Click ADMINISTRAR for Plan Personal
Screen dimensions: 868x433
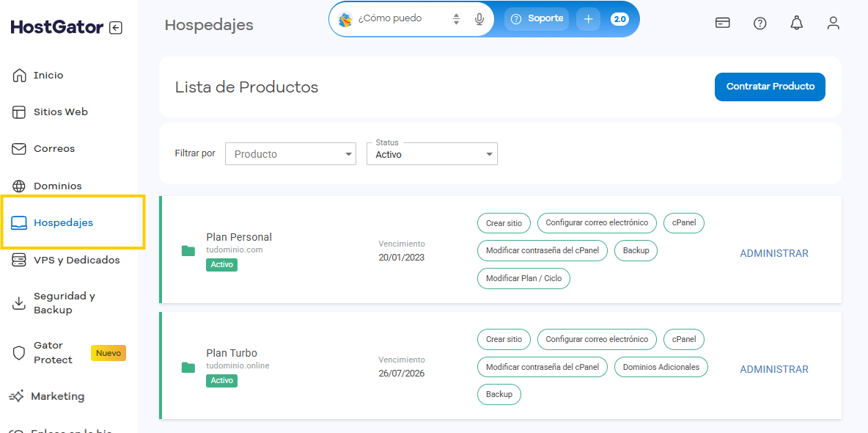[774, 253]
